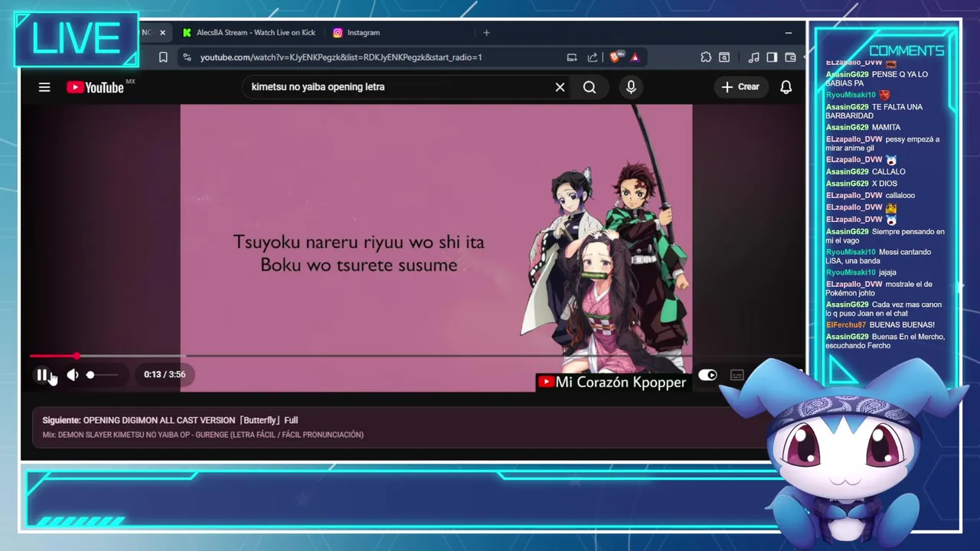
Task: Open a new browser tab
Action: point(486,33)
